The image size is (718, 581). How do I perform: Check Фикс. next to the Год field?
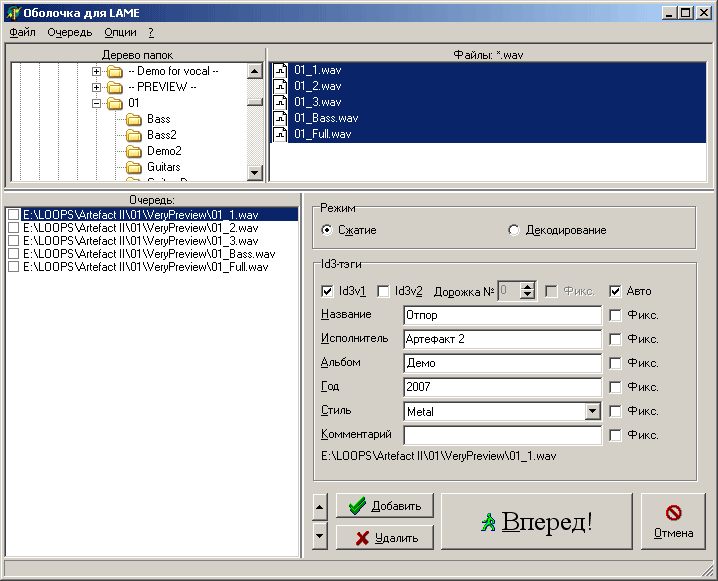tap(615, 387)
